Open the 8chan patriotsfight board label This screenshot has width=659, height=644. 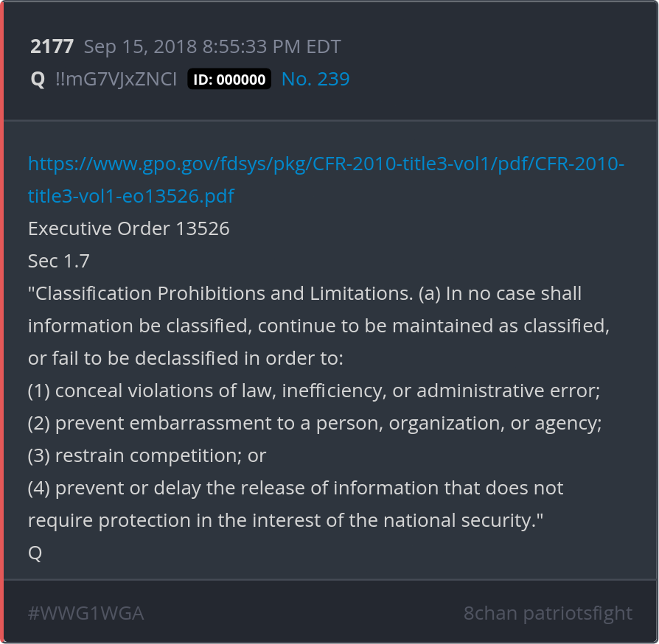[548, 613]
